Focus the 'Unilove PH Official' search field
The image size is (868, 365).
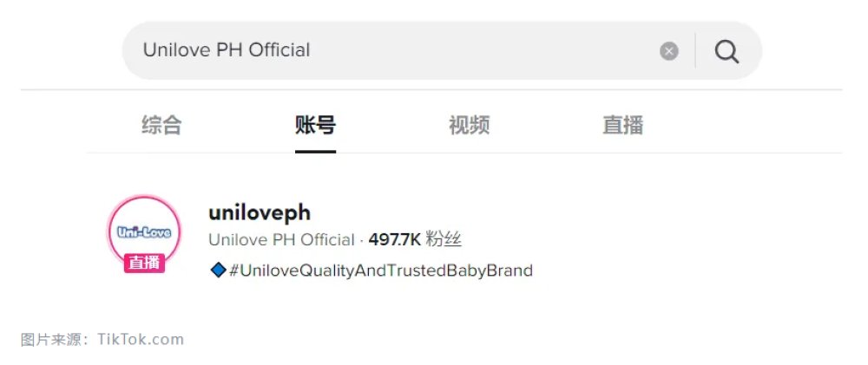coord(387,50)
